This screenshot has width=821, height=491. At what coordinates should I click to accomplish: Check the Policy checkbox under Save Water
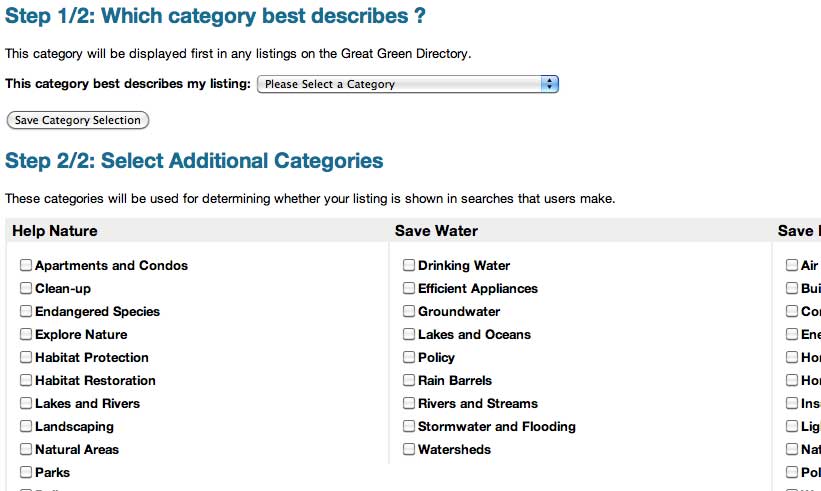coord(409,358)
